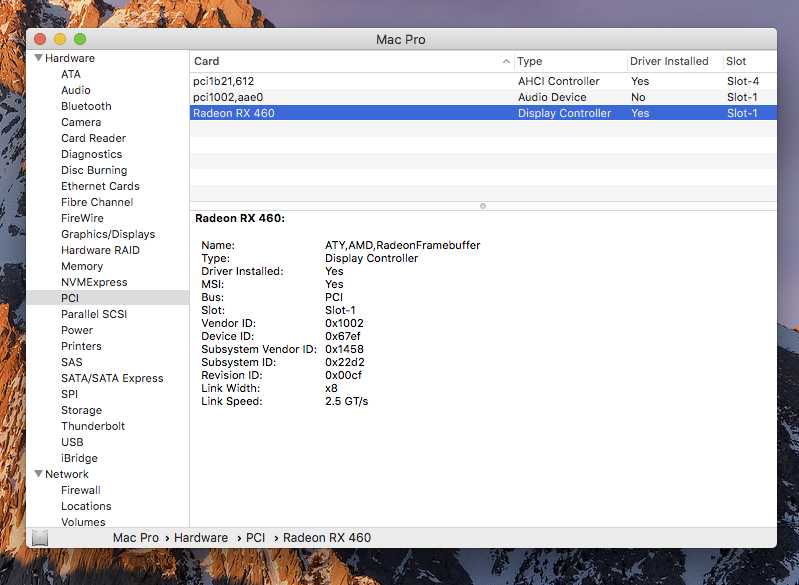Choose Fibre Channel in the sidebar
This screenshot has width=799, height=585.
(x=97, y=202)
